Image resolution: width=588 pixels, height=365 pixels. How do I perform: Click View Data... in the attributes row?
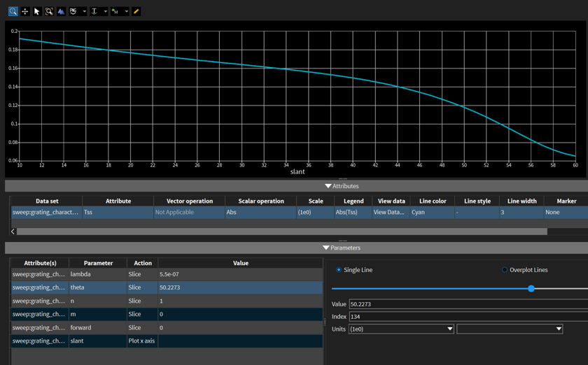tap(391, 212)
